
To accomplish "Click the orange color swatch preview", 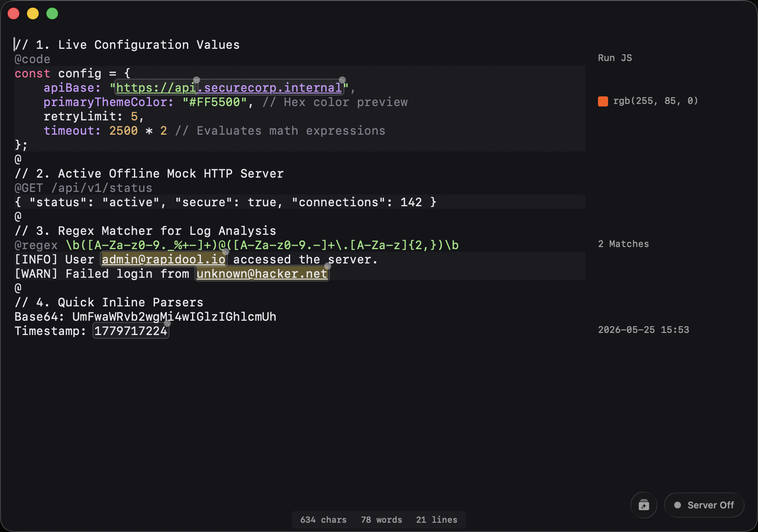I will 603,101.
